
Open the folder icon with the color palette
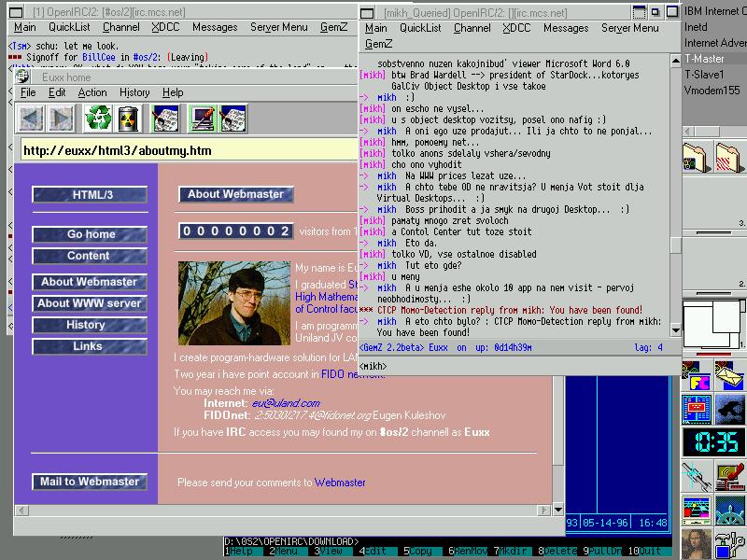(x=697, y=157)
